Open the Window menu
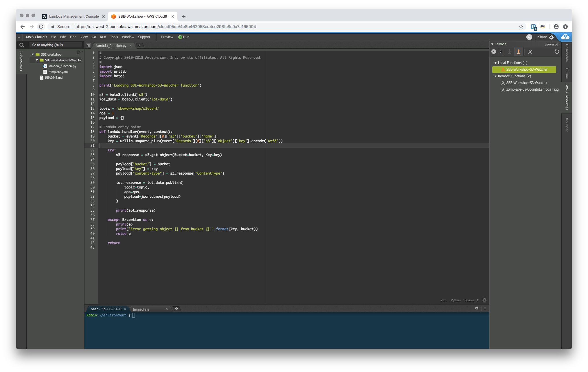588x372 pixels. (128, 37)
